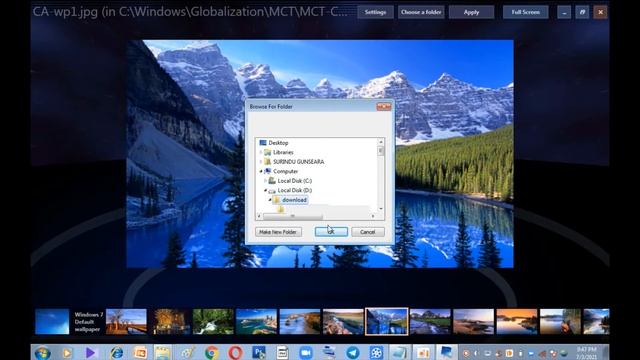Expand the Libraries node

pos(261,152)
